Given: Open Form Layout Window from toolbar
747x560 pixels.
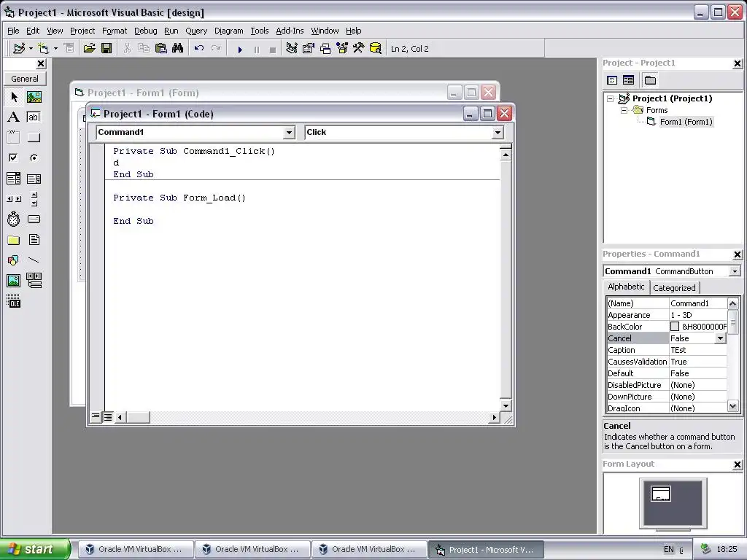Looking at the screenshot, I should pyautogui.click(x=325, y=49).
